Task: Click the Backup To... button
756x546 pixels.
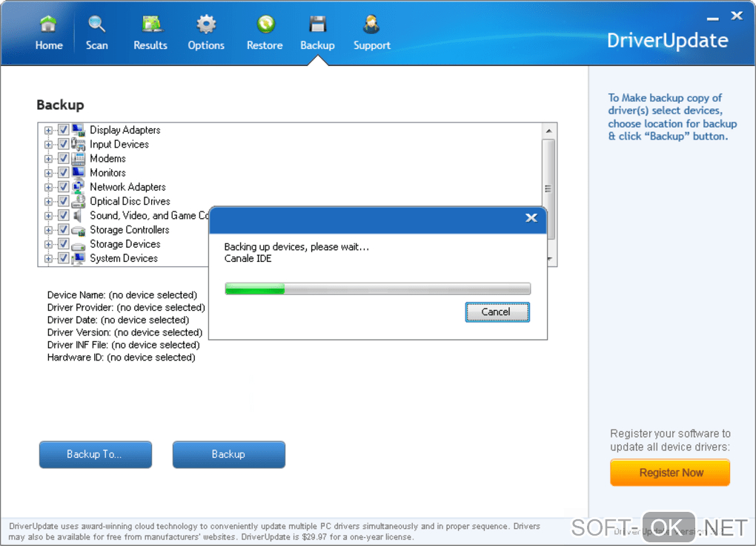Action: tap(96, 454)
